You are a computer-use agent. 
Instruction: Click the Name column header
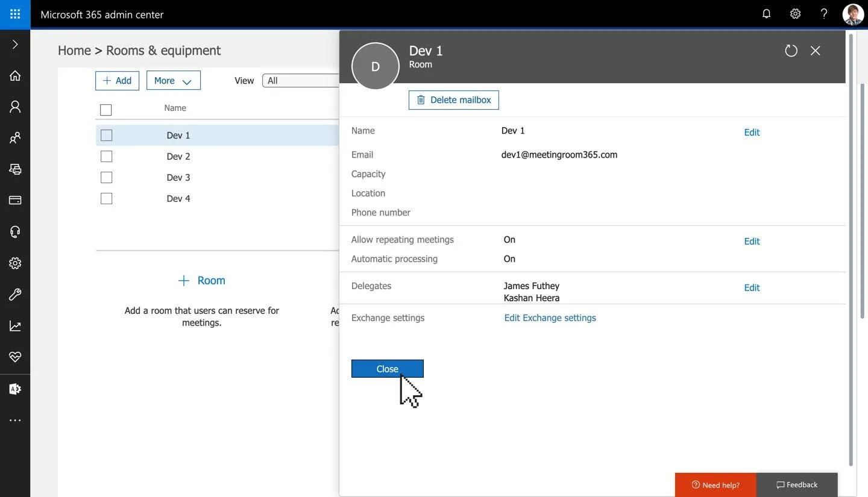pyautogui.click(x=175, y=108)
